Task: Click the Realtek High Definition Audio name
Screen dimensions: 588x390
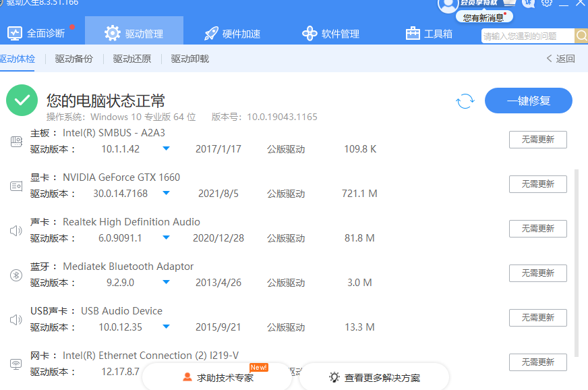Action: (131, 222)
